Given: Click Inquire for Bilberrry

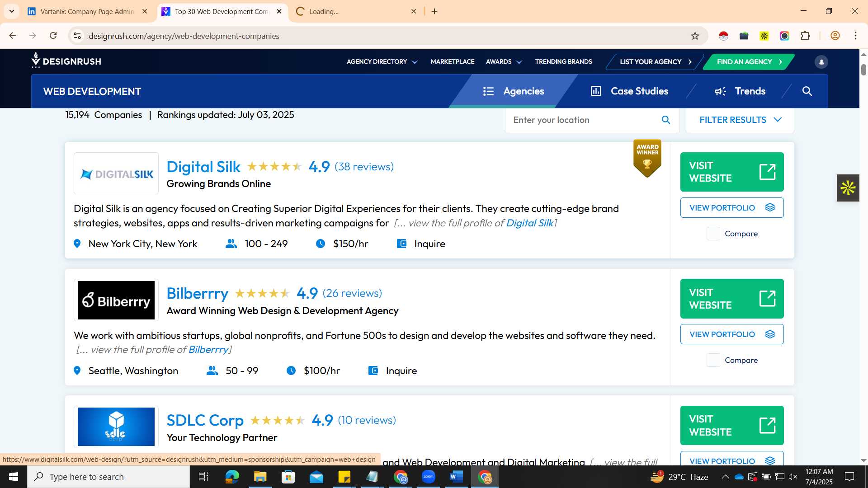Looking at the screenshot, I should (x=392, y=371).
